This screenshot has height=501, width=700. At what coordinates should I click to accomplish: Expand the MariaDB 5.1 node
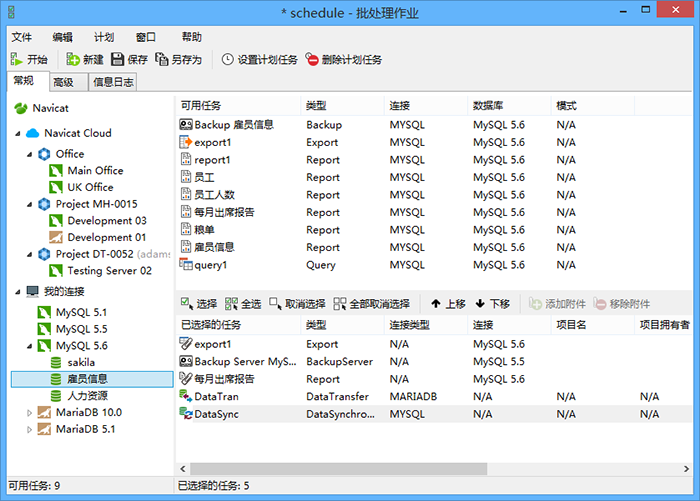tap(29, 430)
